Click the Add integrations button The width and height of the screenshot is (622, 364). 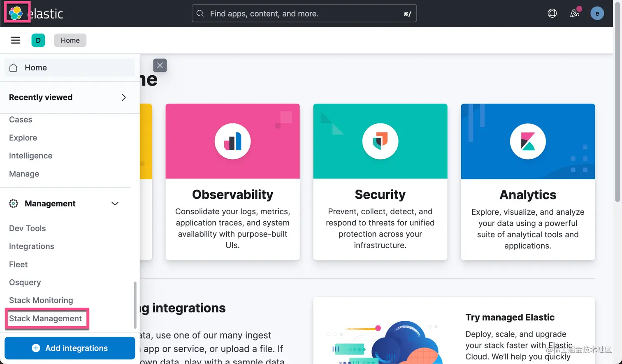[x=70, y=348]
